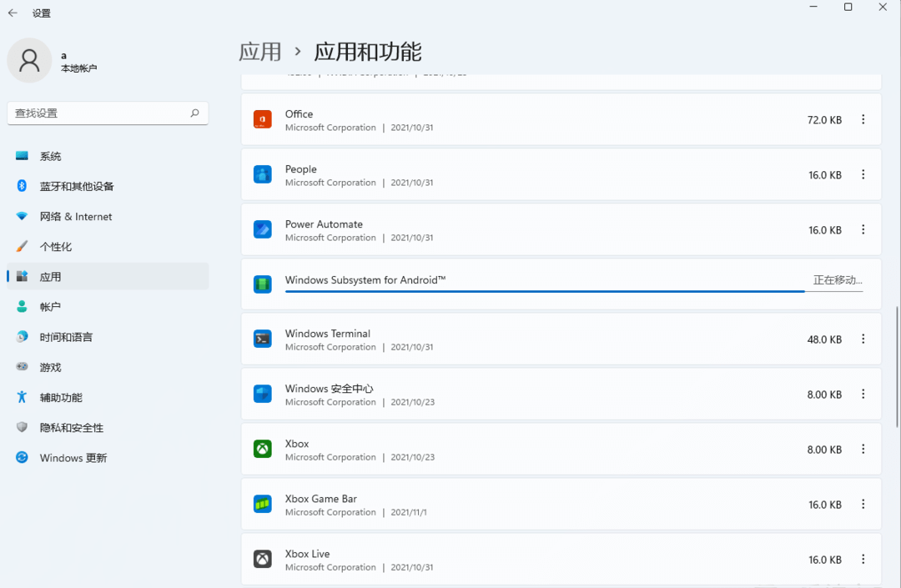Click the 帐户 person icon
Viewport: 901px width, 588px height.
pyautogui.click(x=22, y=306)
